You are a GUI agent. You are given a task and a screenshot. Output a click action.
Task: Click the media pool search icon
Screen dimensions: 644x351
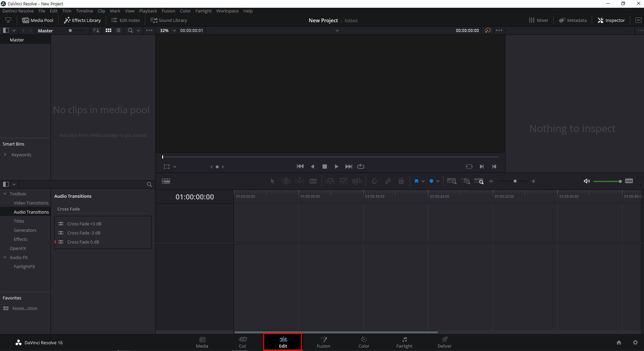point(130,30)
